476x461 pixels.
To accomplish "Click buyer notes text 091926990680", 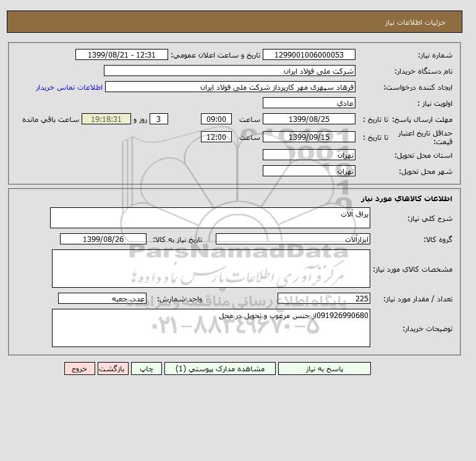I will tap(342, 316).
